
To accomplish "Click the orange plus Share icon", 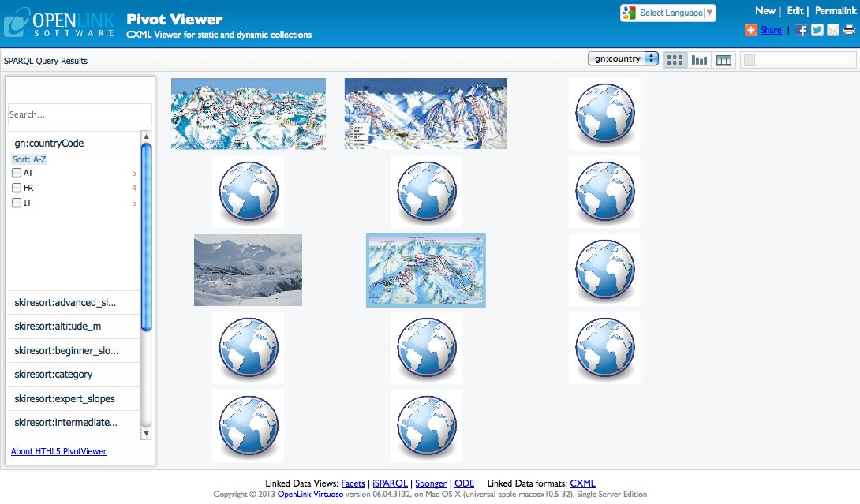I will 751,30.
